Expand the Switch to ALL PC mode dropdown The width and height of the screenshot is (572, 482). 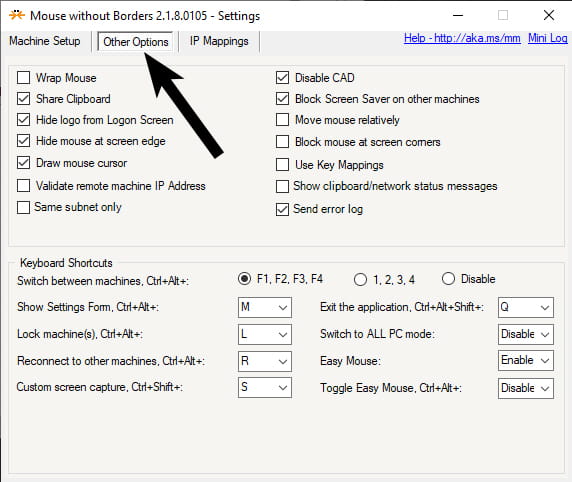[x=526, y=334]
